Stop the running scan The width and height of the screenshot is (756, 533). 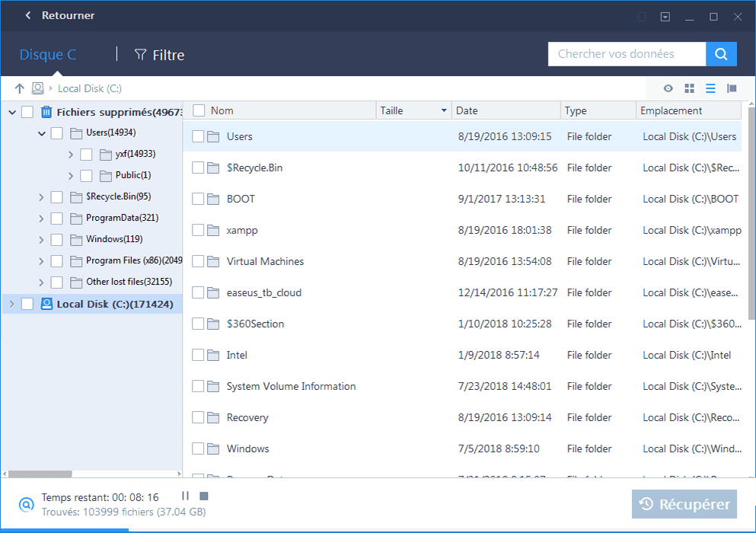[204, 496]
